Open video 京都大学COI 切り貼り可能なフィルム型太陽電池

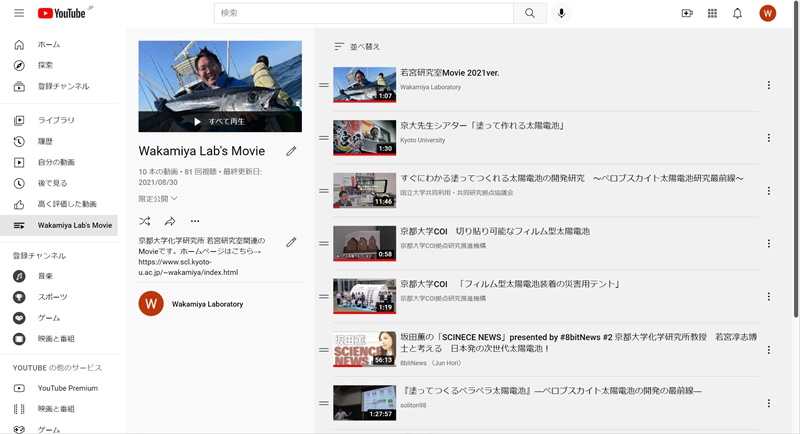(x=494, y=232)
